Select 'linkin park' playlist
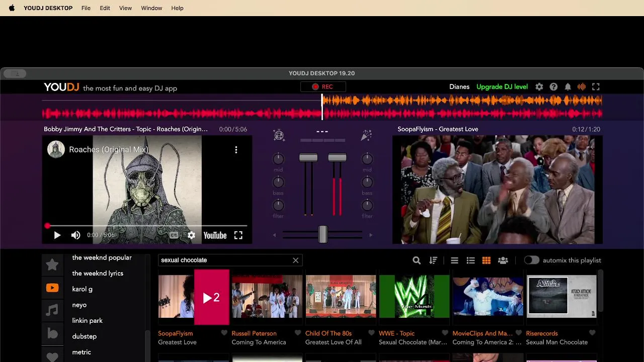This screenshot has width=644, height=362. point(87,321)
